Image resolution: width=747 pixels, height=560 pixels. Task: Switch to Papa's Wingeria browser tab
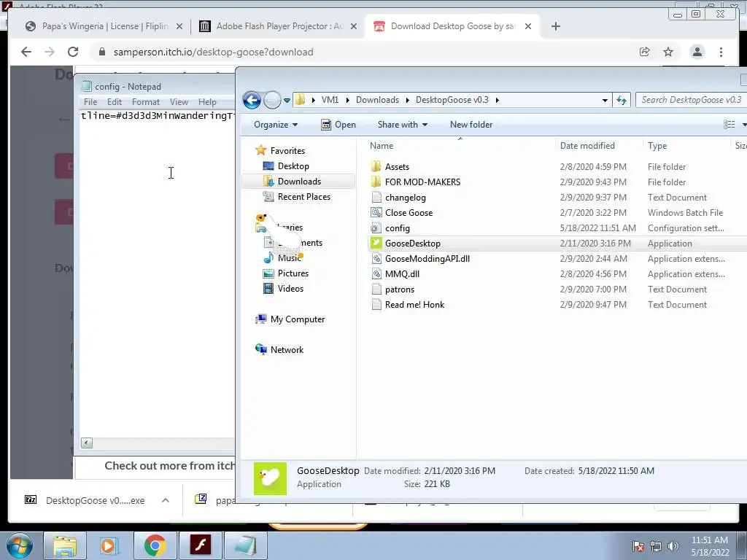(104, 26)
